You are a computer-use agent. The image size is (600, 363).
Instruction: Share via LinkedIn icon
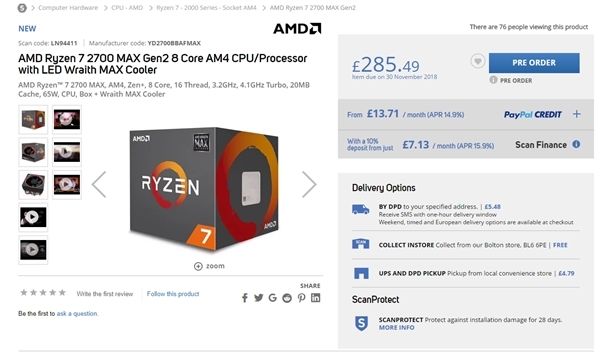click(316, 298)
